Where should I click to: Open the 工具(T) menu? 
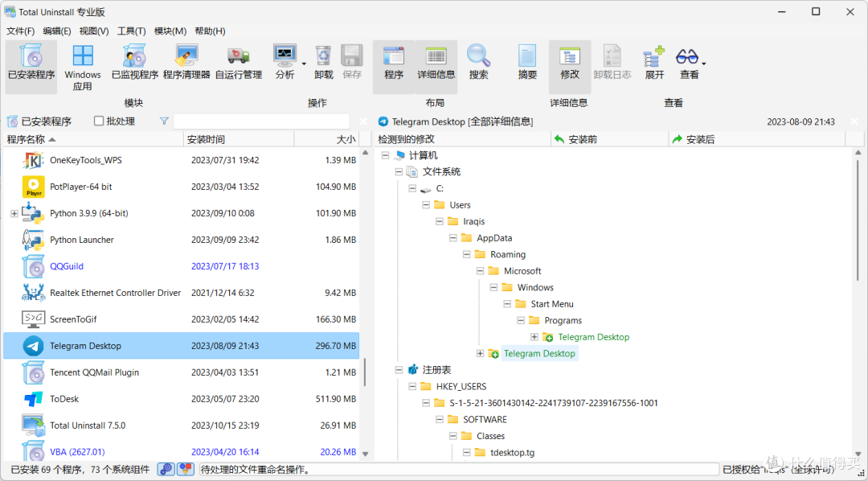tap(131, 31)
